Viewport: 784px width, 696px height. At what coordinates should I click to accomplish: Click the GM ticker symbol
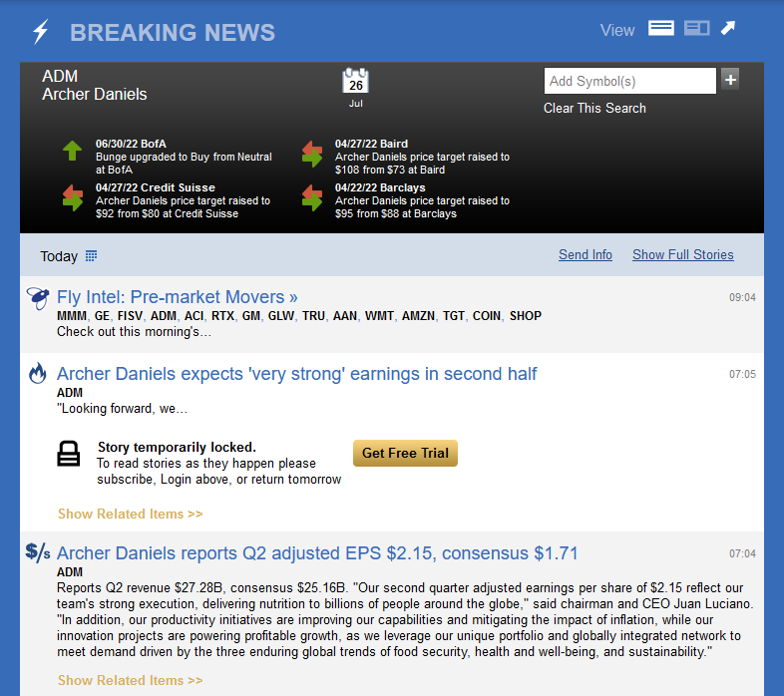pyautogui.click(x=251, y=316)
